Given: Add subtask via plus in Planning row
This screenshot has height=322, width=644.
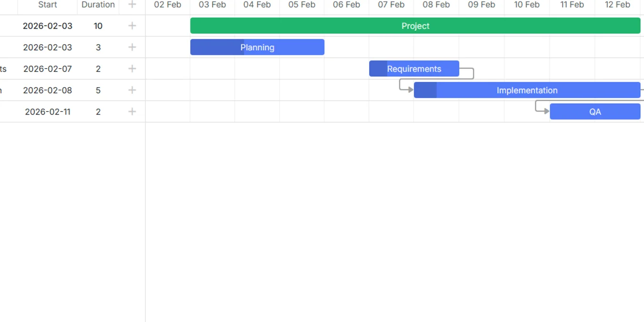Looking at the screenshot, I should tap(132, 47).
